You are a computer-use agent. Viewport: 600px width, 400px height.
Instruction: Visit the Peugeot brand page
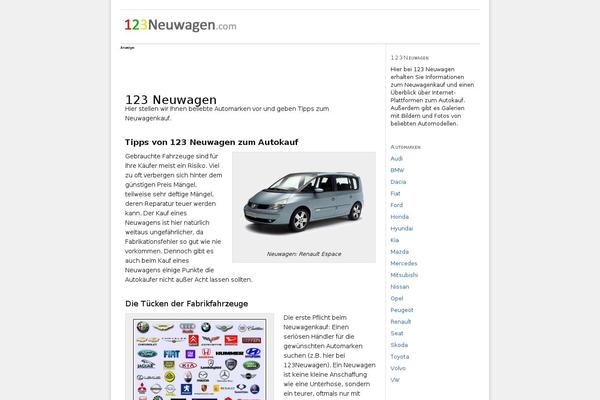coord(401,310)
